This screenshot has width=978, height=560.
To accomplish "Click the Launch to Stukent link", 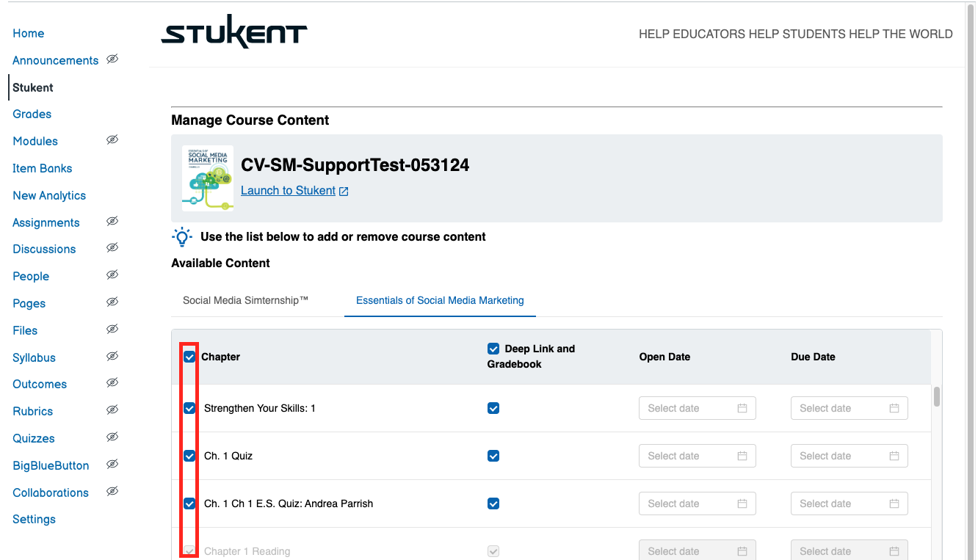I will (289, 191).
